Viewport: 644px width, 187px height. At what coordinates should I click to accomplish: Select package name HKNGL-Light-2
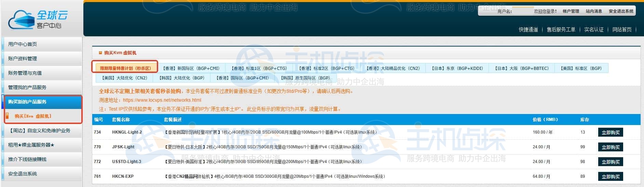[x=127, y=132]
